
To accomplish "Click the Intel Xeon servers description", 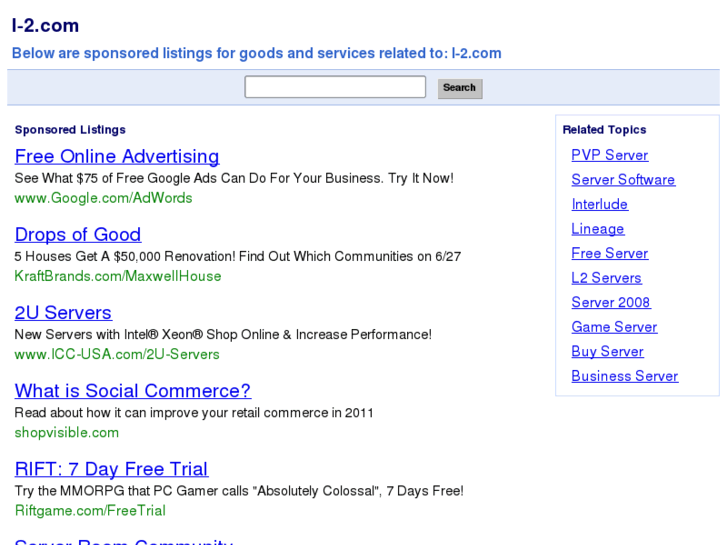I will tap(223, 334).
